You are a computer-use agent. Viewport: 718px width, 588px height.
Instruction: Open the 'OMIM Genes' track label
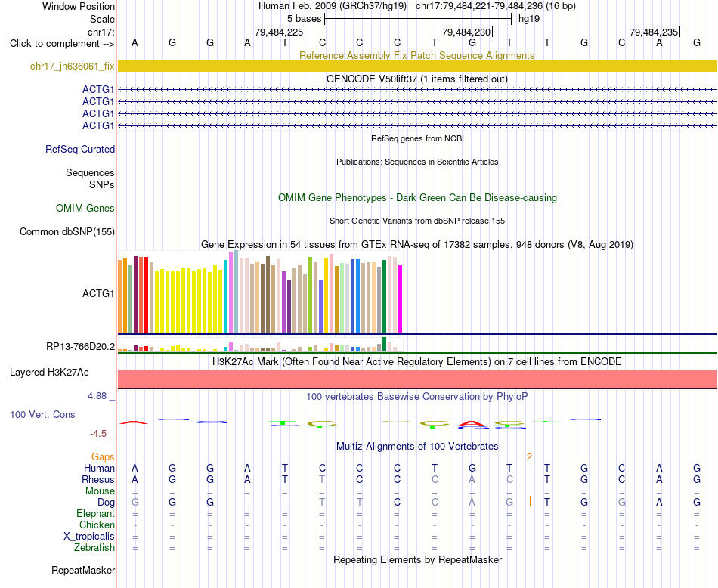pos(85,209)
